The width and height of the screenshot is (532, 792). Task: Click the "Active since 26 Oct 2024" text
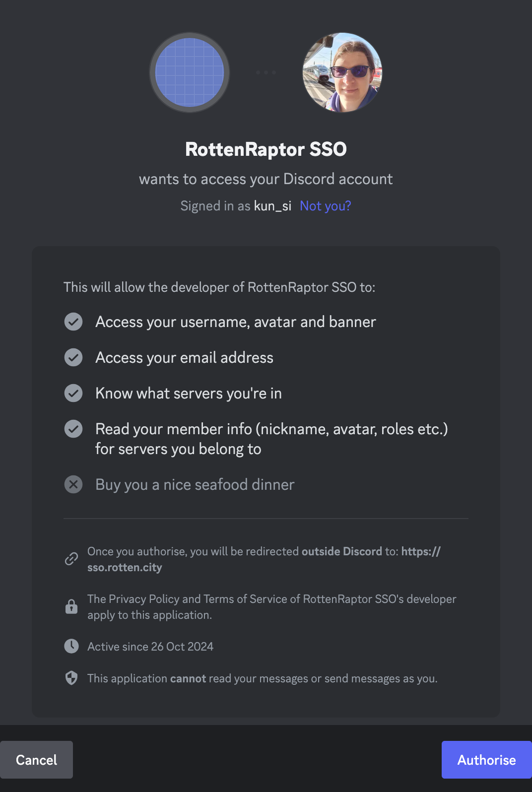point(150,647)
